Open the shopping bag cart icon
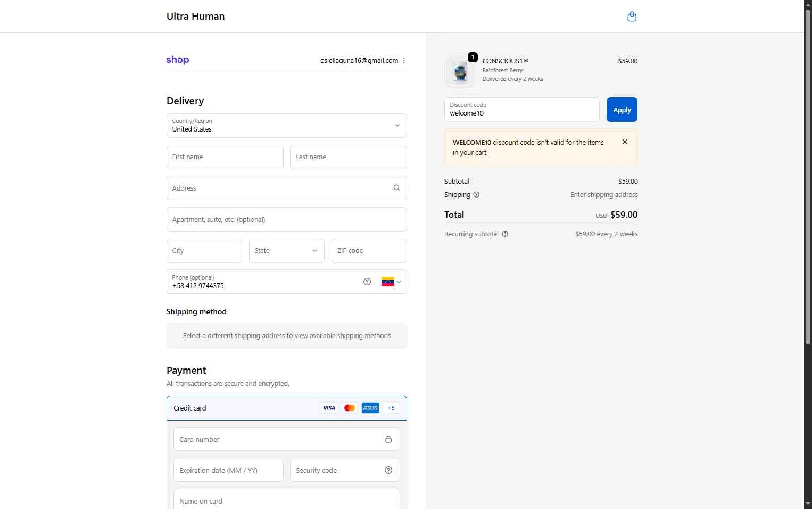812x509 pixels. pyautogui.click(x=632, y=17)
